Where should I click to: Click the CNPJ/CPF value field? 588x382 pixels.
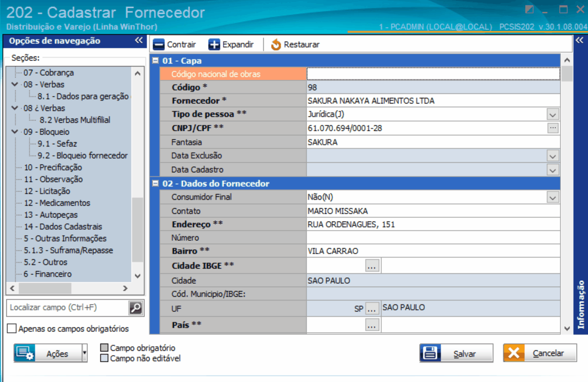coord(427,128)
